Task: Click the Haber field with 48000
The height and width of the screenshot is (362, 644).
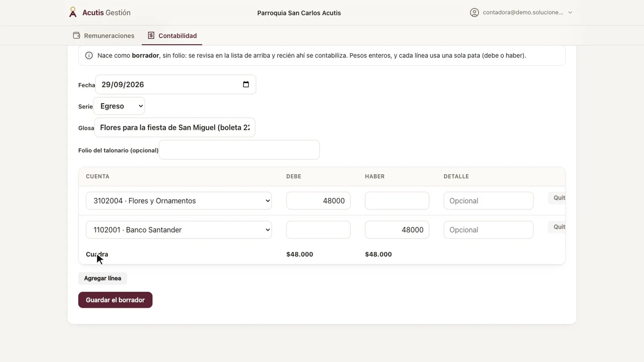Action: click(x=397, y=230)
